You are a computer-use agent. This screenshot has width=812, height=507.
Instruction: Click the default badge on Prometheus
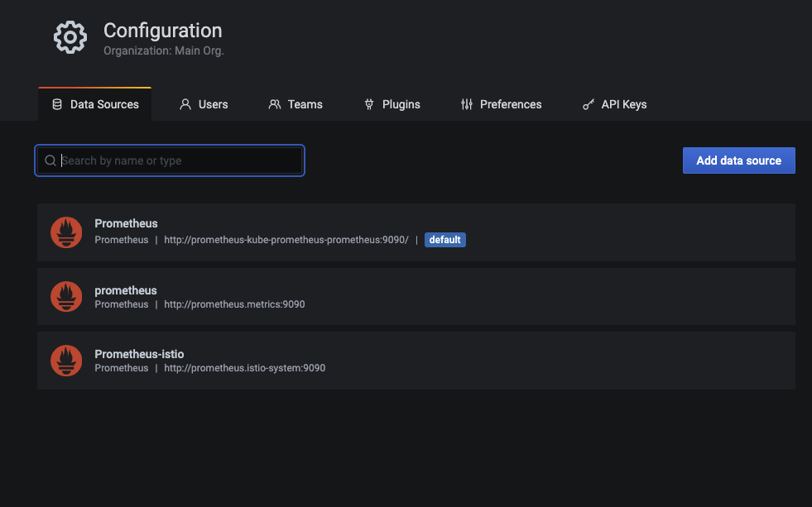pos(444,240)
